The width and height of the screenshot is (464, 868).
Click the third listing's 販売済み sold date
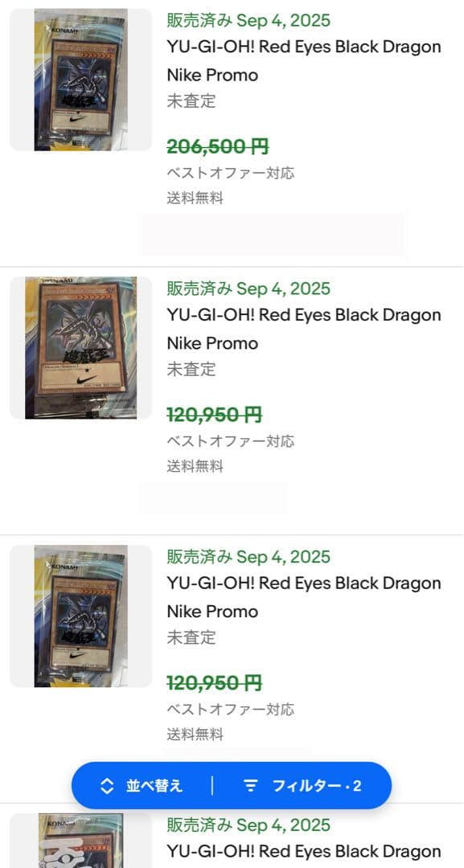pos(250,556)
